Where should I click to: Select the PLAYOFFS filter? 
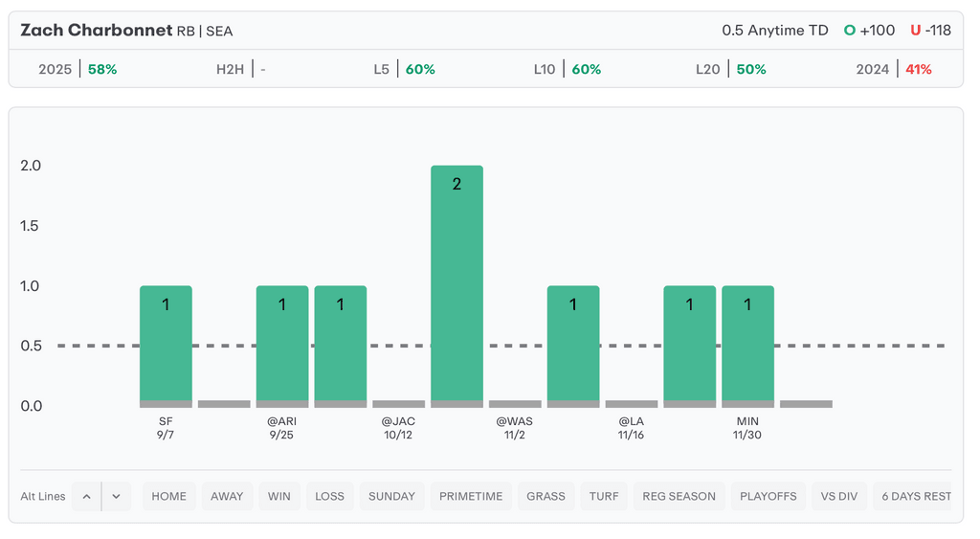[x=768, y=496]
